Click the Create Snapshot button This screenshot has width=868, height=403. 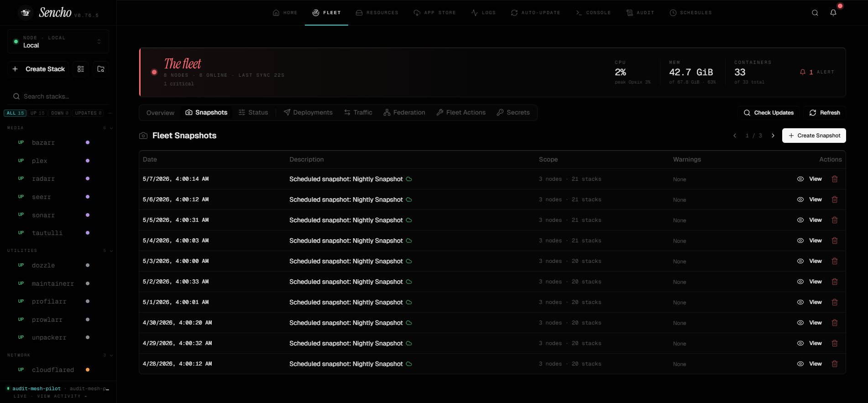pos(814,136)
